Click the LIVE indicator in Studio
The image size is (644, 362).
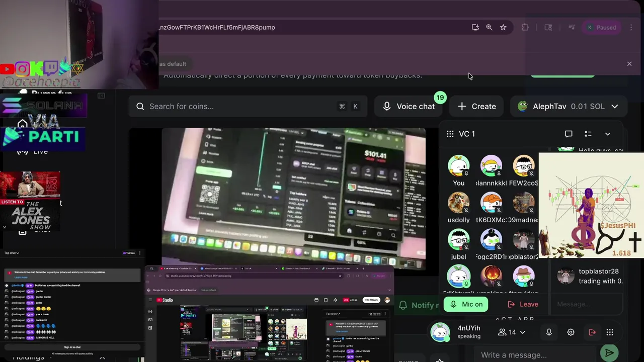click(x=346, y=300)
